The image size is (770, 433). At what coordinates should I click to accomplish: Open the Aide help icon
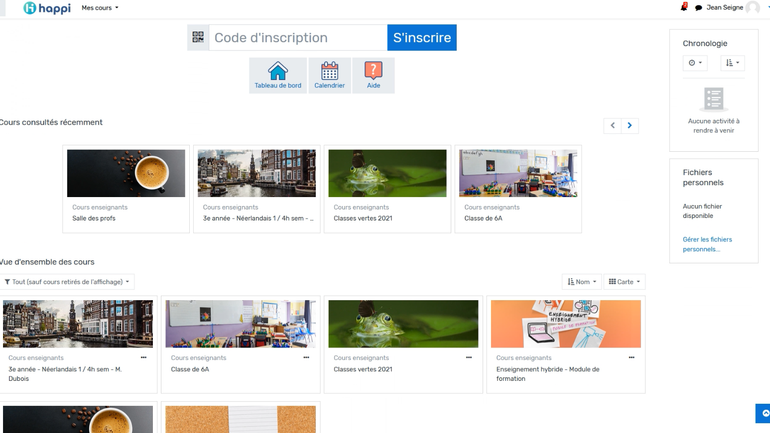tap(373, 75)
